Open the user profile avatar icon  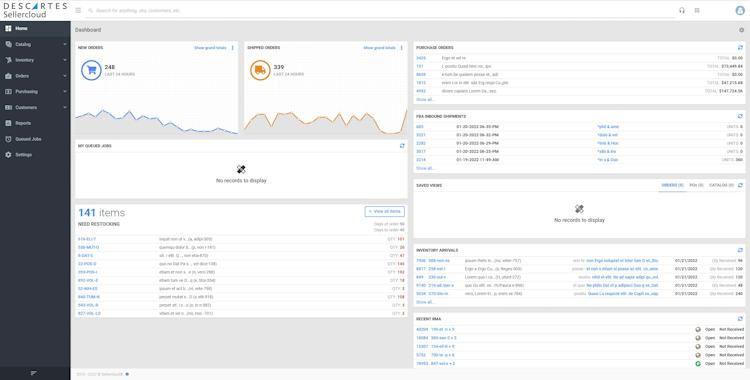(x=740, y=11)
